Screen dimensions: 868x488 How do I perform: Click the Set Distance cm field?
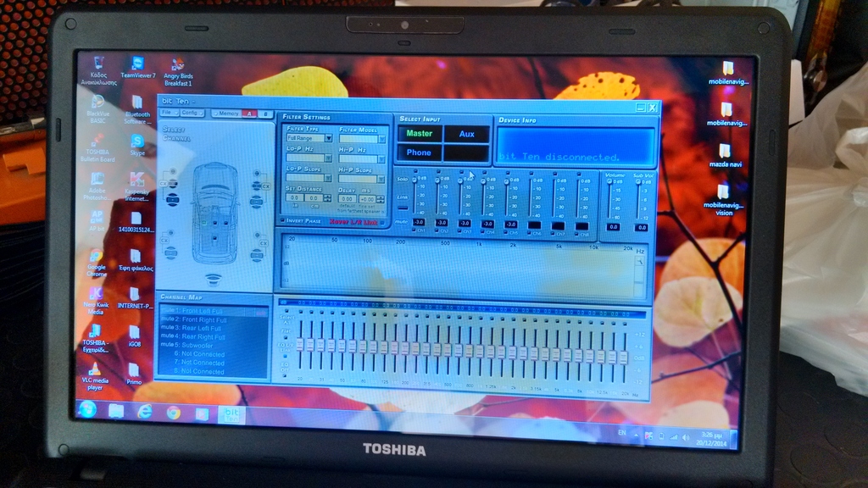click(x=314, y=198)
